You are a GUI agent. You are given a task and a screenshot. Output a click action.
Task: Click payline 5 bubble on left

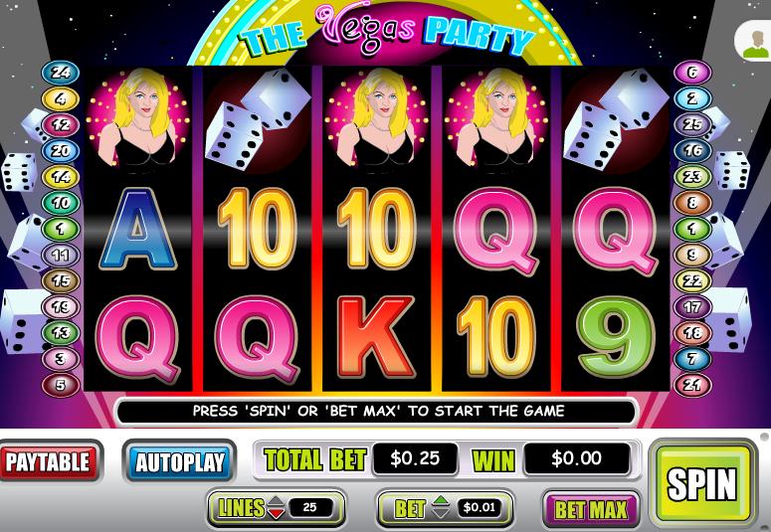click(61, 385)
